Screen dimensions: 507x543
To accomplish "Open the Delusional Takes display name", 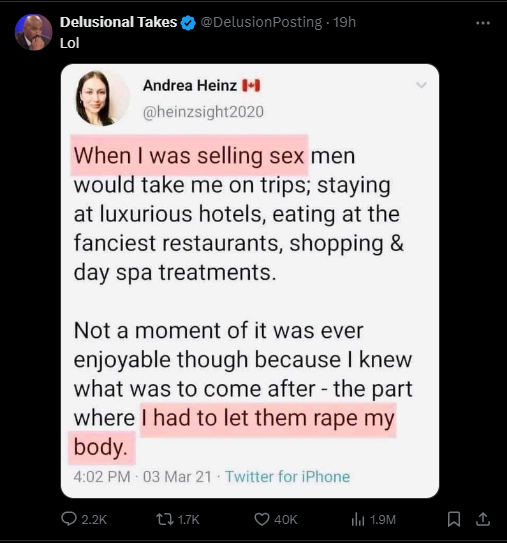I will (118, 22).
